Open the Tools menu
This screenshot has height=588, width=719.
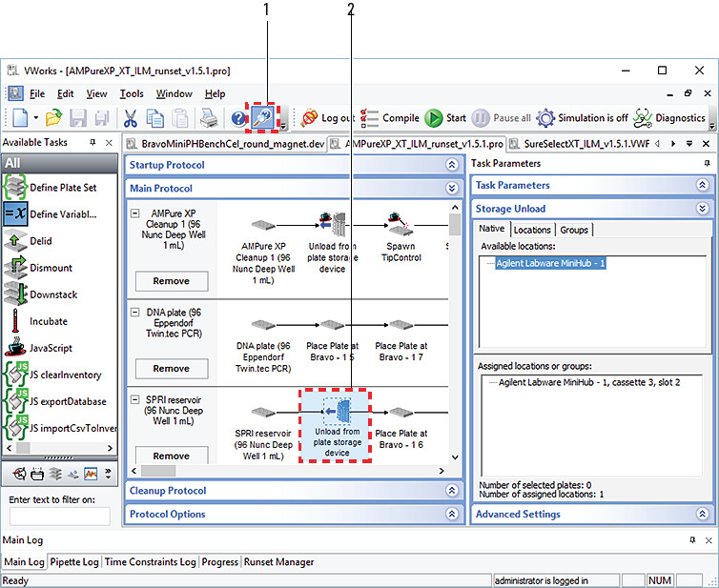[132, 94]
